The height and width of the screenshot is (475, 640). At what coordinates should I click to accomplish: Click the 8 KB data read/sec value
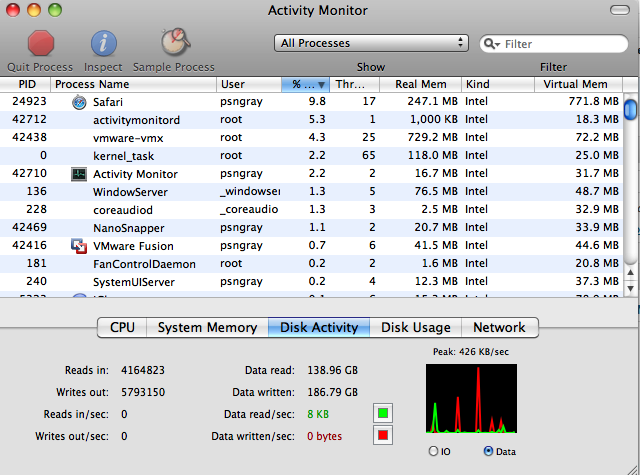[318, 414]
